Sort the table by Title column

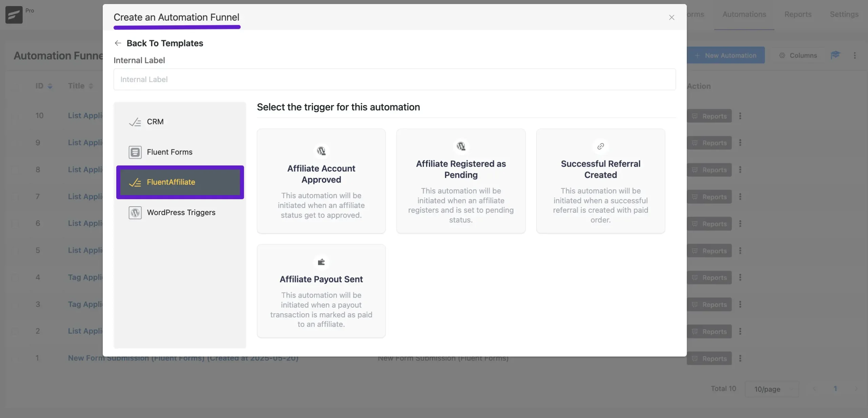tap(80, 86)
